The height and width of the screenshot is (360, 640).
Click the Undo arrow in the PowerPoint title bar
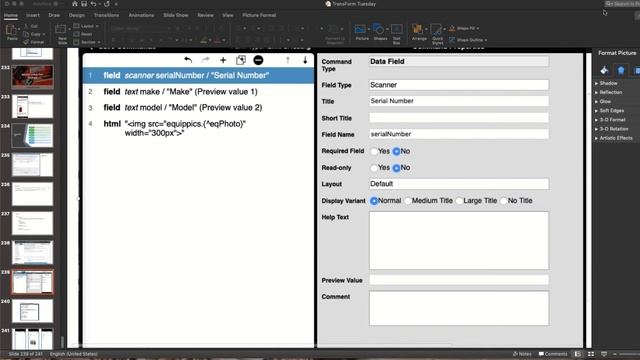93,4
